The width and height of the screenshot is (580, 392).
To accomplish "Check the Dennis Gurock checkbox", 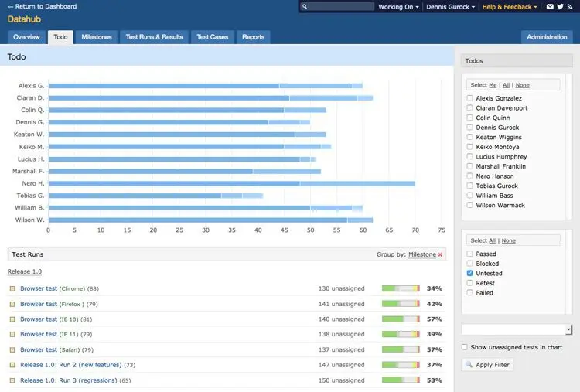I will [469, 128].
